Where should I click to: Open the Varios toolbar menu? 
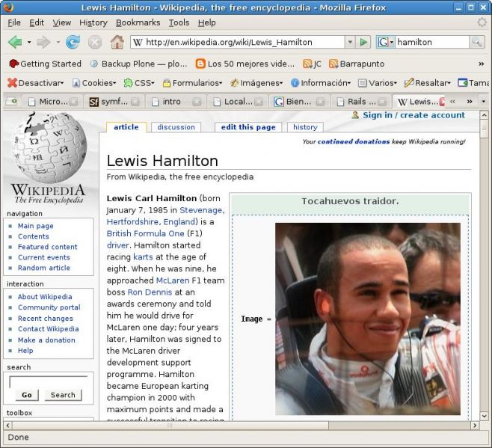[378, 83]
